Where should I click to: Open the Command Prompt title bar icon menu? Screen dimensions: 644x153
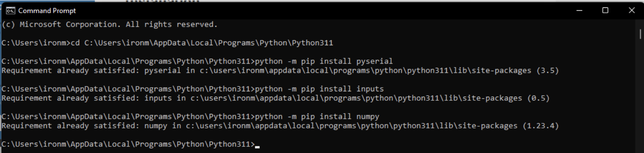point(7,11)
